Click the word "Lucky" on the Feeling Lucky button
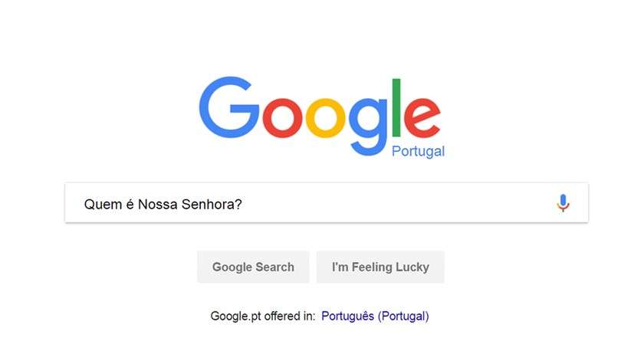 pos(412,267)
